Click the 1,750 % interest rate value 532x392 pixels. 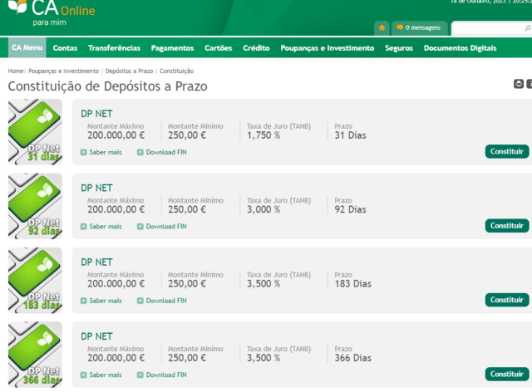pyautogui.click(x=264, y=135)
